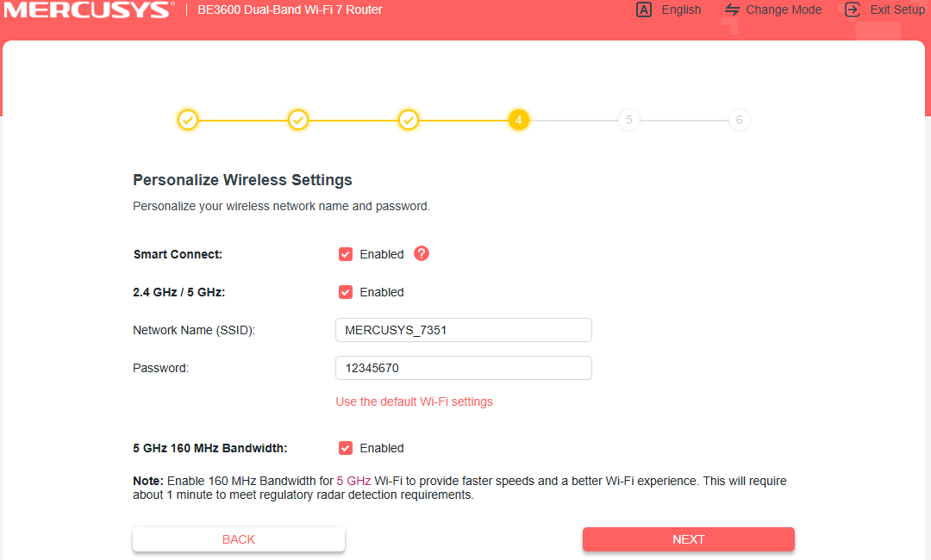This screenshot has width=931, height=560.
Task: Open the English language selector
Action: (668, 9)
